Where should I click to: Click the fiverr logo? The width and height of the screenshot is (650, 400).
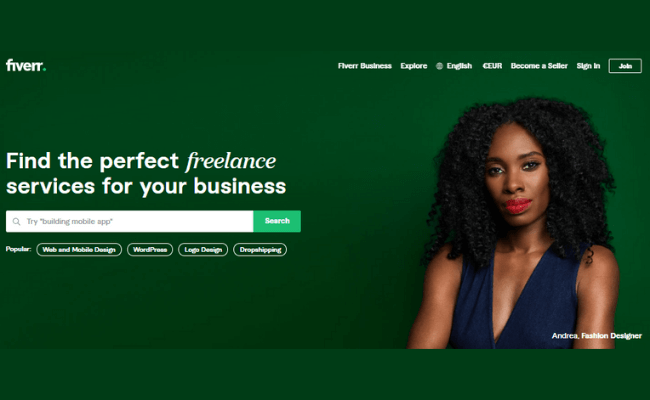point(26,65)
